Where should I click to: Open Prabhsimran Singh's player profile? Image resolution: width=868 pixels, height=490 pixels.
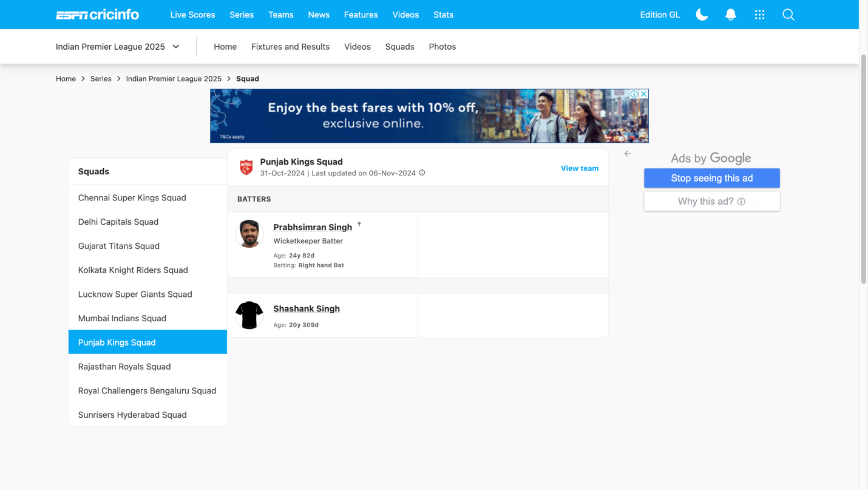[x=313, y=227]
